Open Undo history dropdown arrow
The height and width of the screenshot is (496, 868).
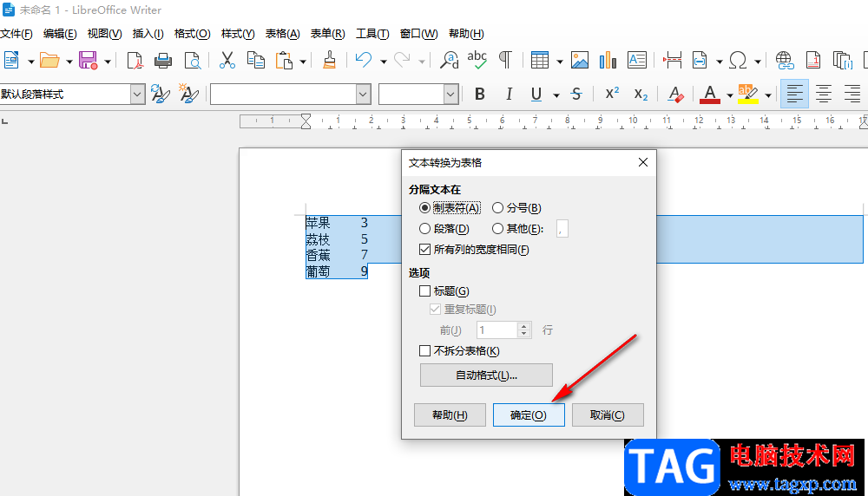383,62
